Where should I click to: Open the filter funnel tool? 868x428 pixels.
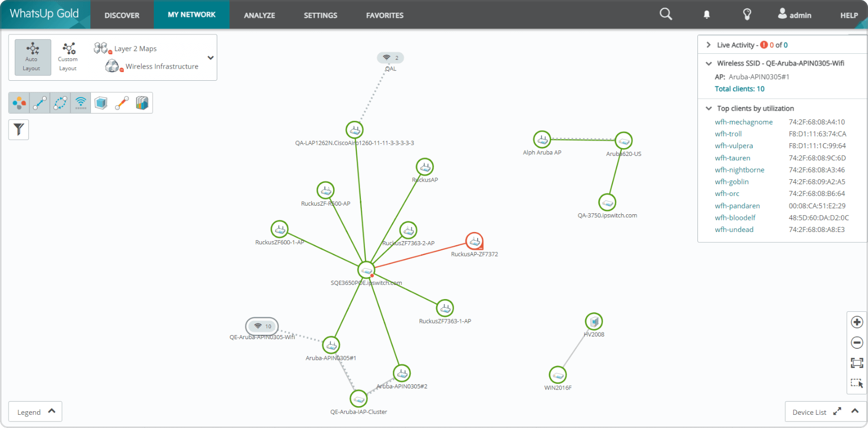tap(19, 129)
